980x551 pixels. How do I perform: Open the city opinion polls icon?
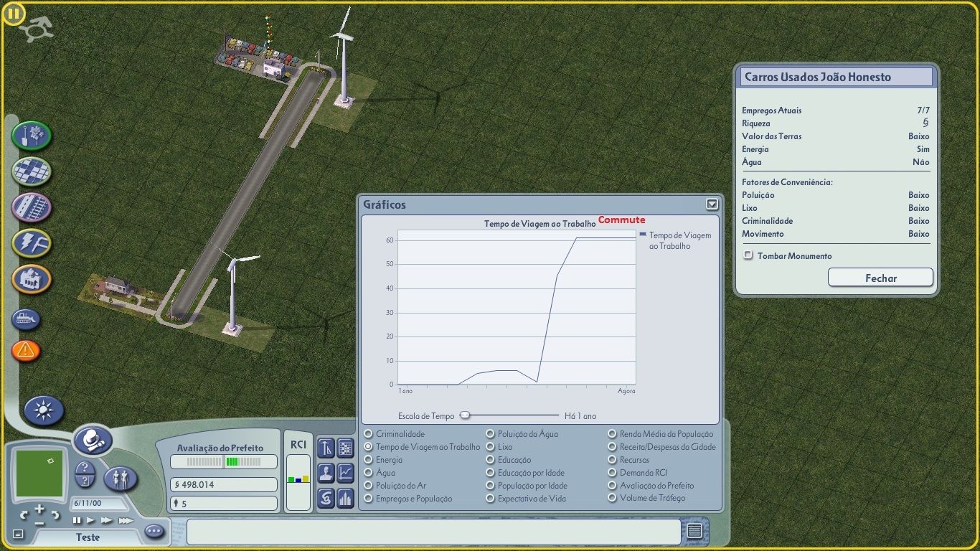(x=326, y=497)
